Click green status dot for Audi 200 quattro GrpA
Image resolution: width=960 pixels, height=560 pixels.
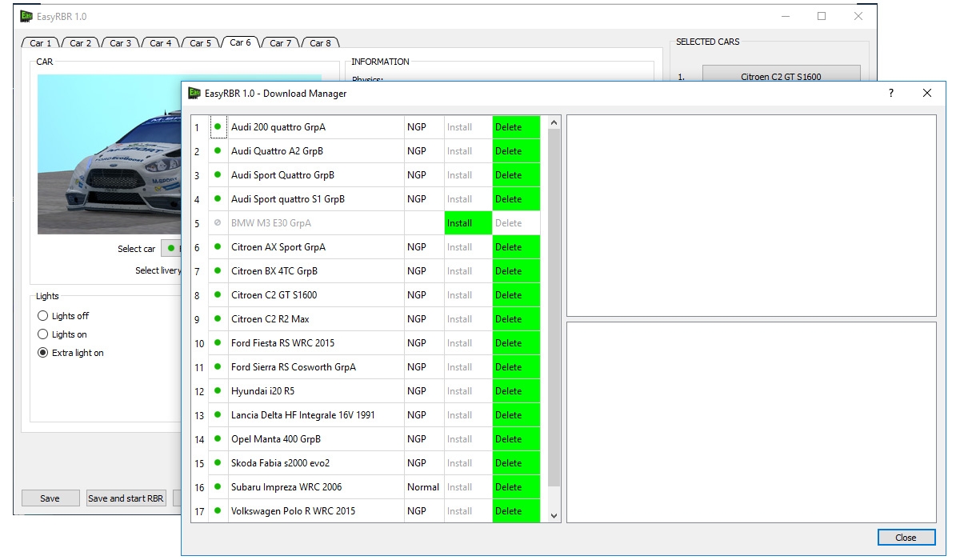tap(218, 126)
